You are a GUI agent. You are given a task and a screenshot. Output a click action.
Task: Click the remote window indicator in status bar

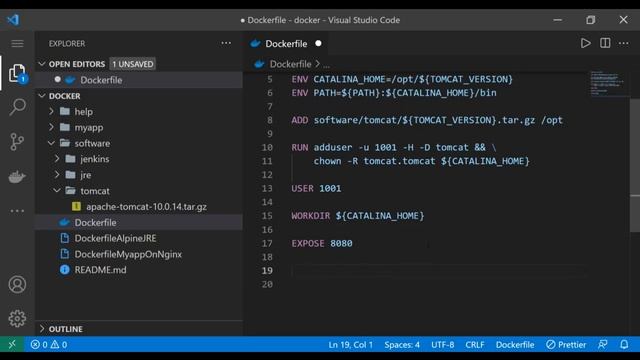click(12, 344)
